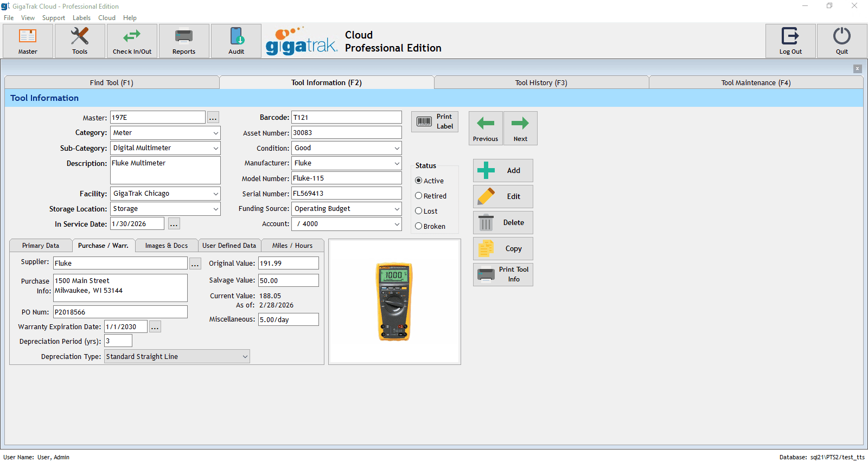Click the Fluke multimeter image thumbnail

(x=394, y=301)
